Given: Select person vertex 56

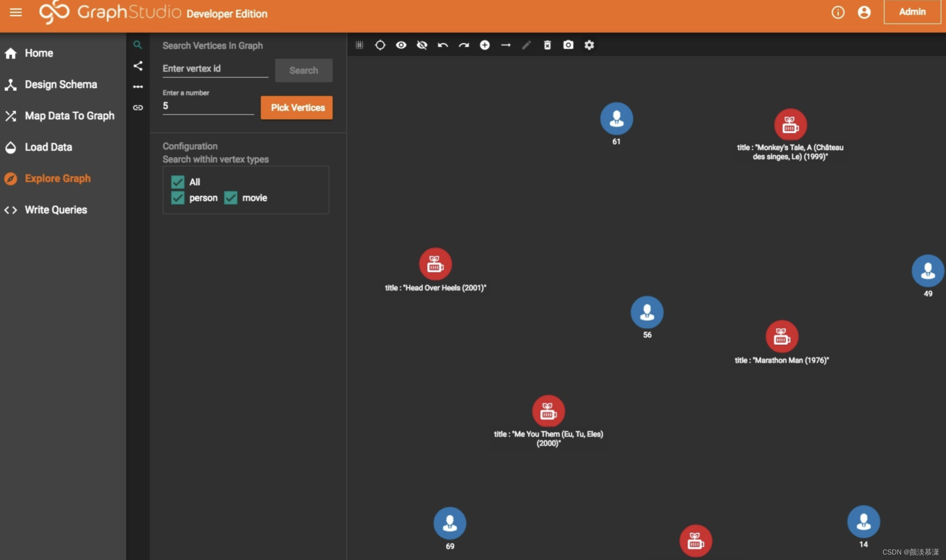Looking at the screenshot, I should pyautogui.click(x=647, y=312).
